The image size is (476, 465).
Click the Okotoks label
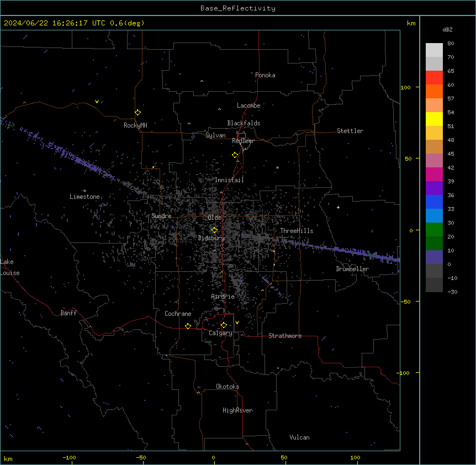[x=228, y=387]
